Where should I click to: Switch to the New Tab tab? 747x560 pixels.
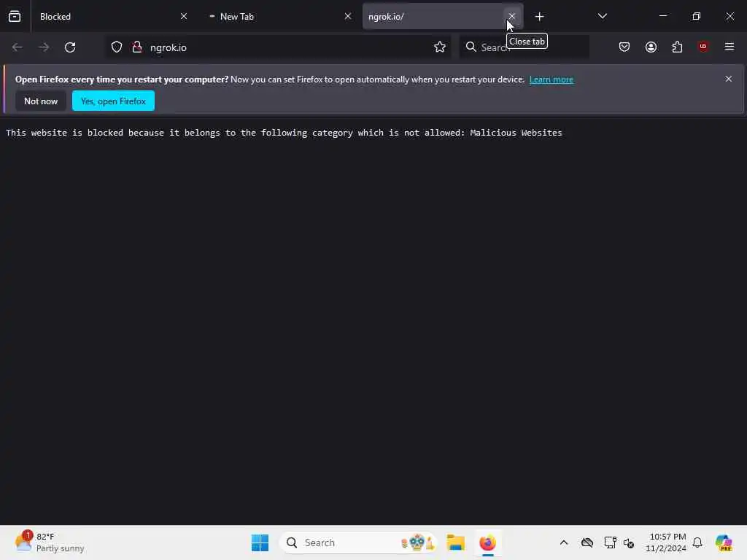[278, 17]
